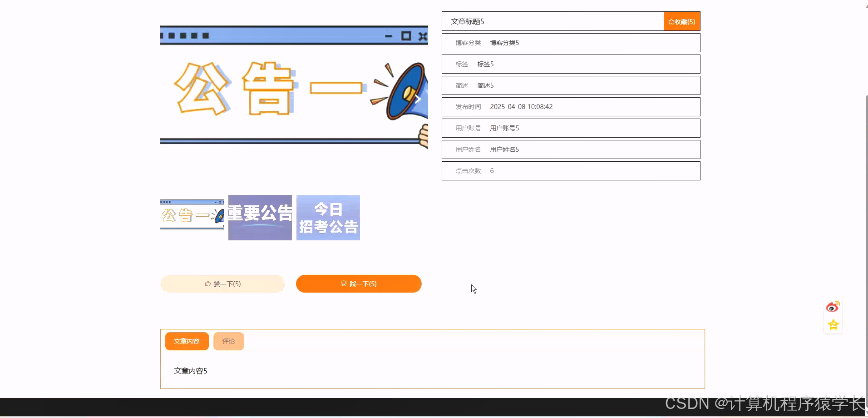868x418 pixels.
Task: Click the thumbs-up icon in 赞一下
Action: click(x=208, y=284)
